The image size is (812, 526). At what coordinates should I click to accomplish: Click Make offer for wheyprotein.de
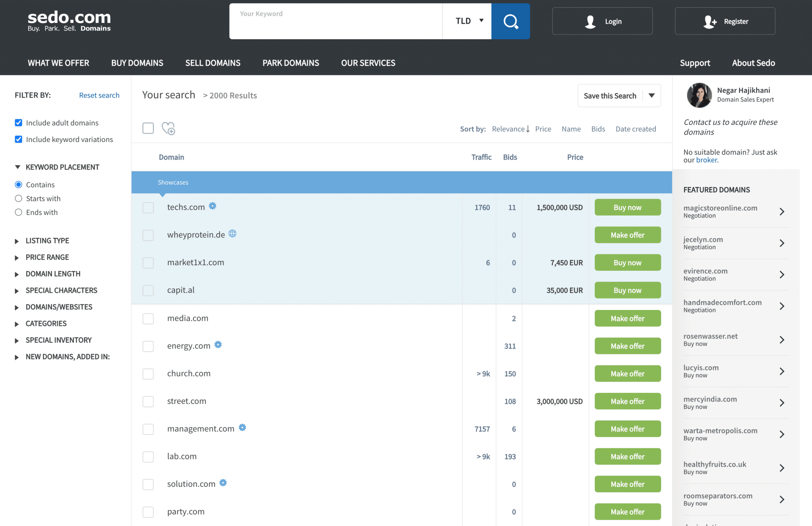(x=628, y=235)
